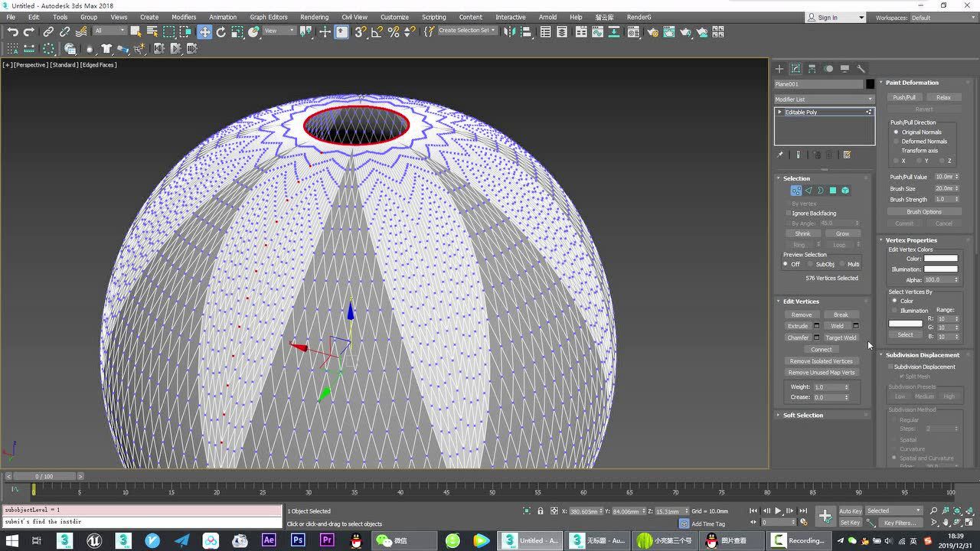Open the Rendering menu
980x551 pixels.
pyautogui.click(x=314, y=17)
